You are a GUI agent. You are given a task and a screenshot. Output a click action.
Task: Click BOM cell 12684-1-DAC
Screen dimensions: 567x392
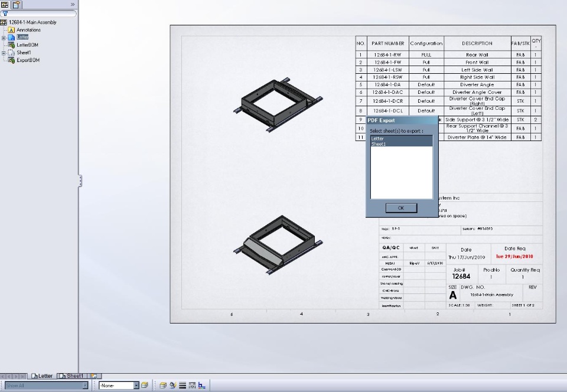pos(387,92)
